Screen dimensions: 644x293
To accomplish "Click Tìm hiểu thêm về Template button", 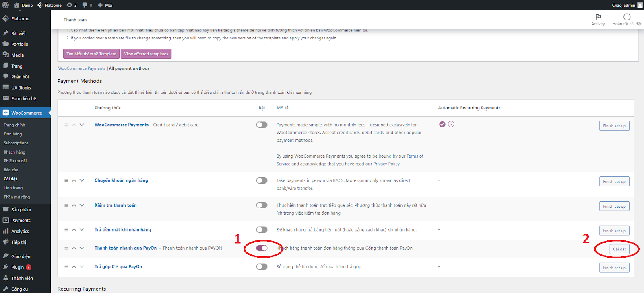I will coord(91,54).
